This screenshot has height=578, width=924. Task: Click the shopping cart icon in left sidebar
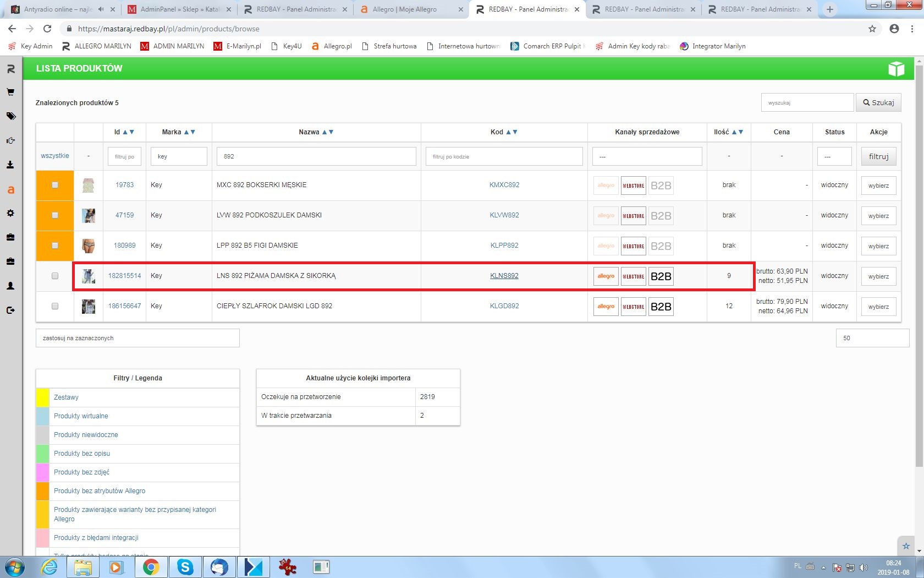(10, 92)
